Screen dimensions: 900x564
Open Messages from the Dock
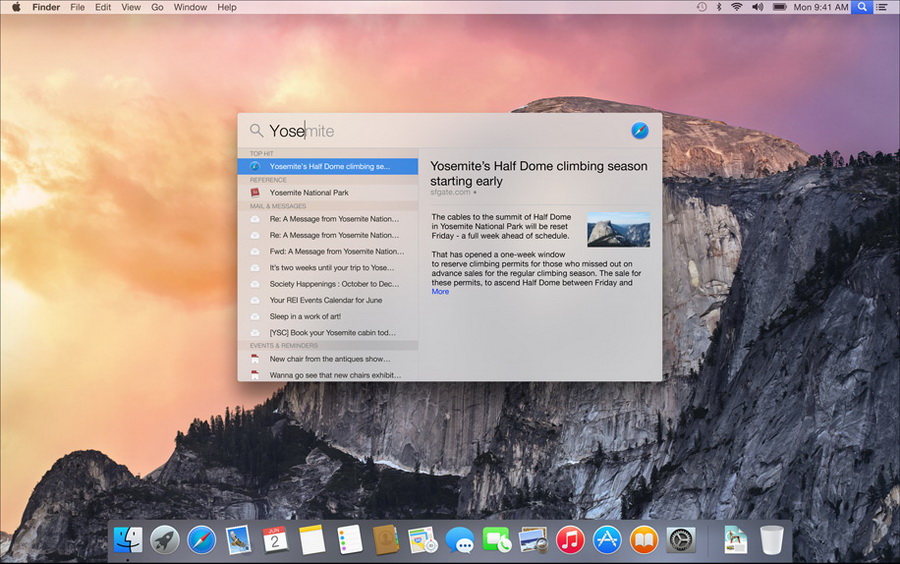click(x=460, y=540)
